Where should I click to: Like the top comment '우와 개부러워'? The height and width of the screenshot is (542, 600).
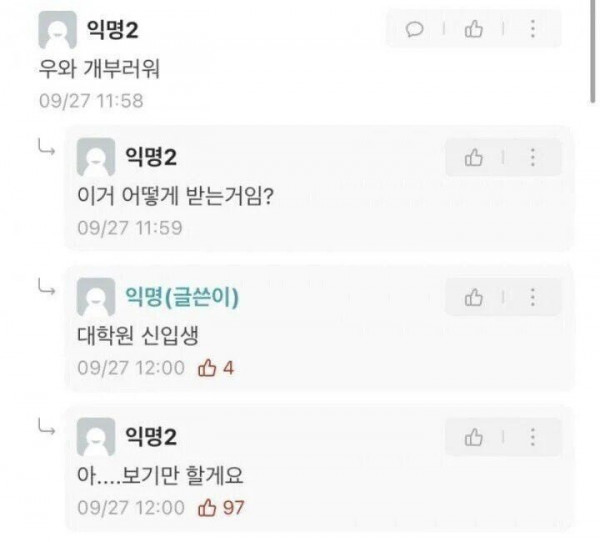pyautogui.click(x=474, y=30)
